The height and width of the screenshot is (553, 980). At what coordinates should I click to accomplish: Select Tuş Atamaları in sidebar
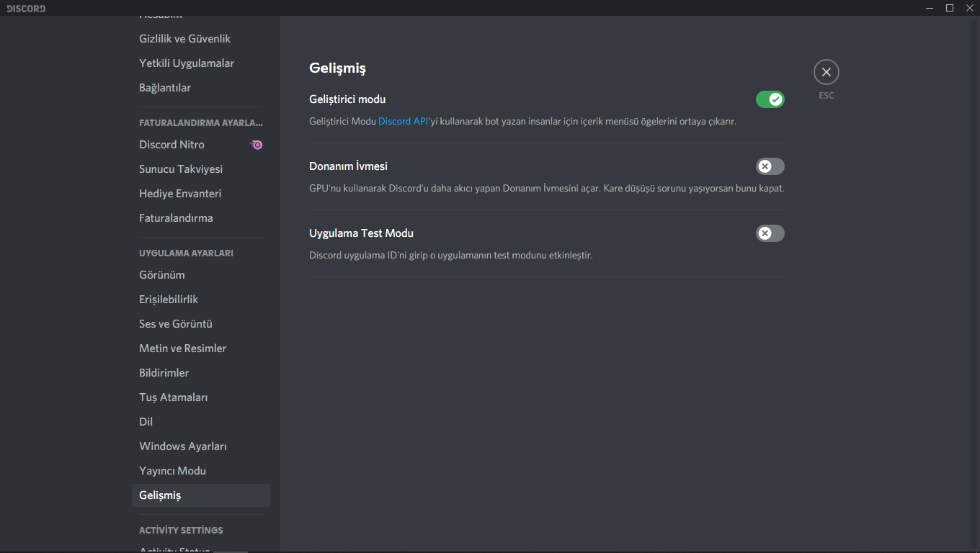pos(174,397)
